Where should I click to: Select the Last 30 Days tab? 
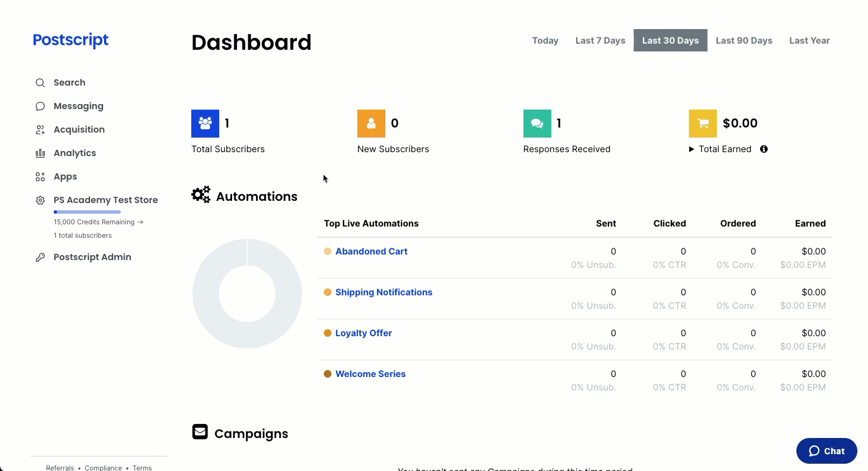[x=671, y=40]
